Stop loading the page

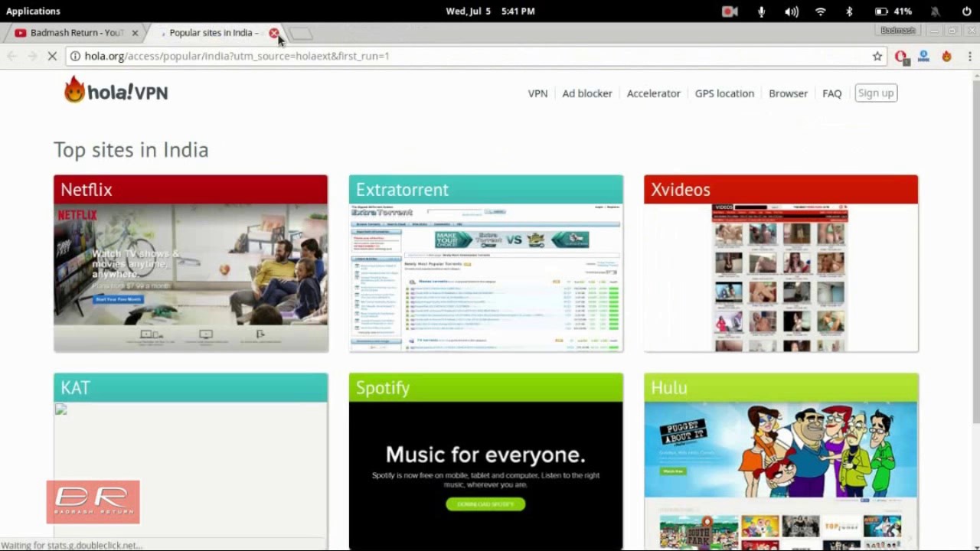[52, 56]
